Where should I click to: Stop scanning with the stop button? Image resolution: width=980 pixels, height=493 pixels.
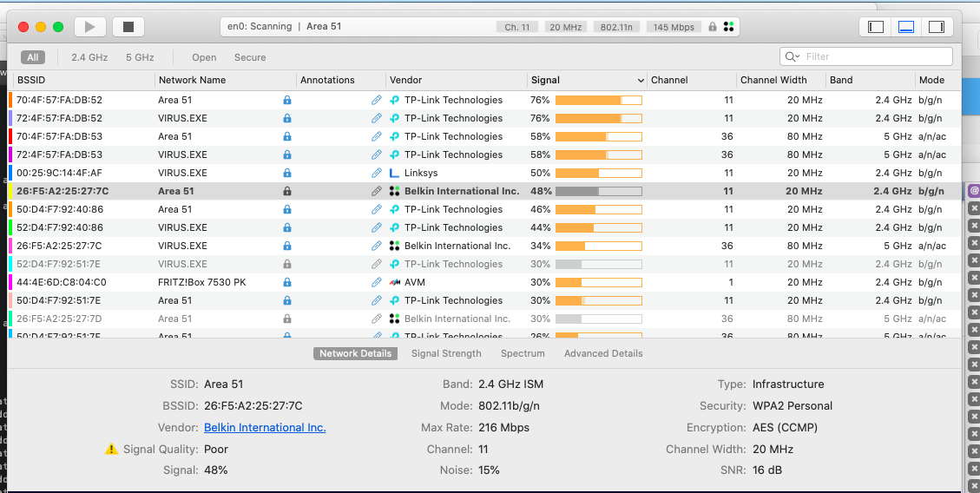click(x=128, y=27)
